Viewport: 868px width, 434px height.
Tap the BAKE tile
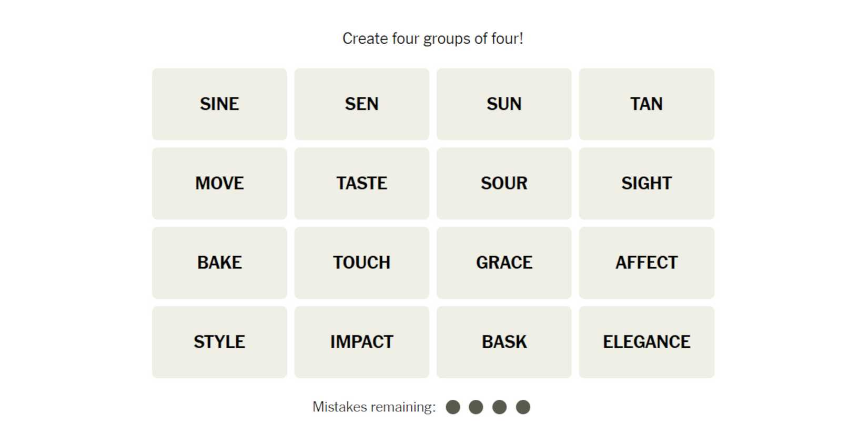(x=219, y=263)
